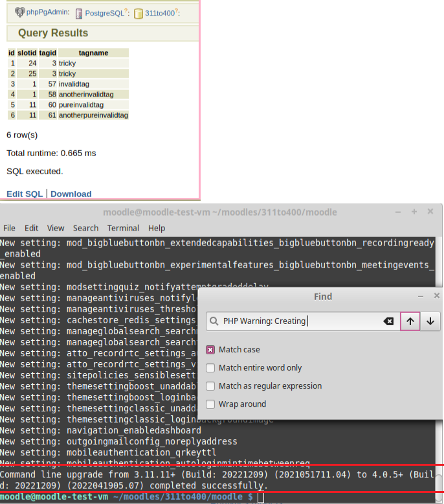Viewport: 444px width, 504px height.
Task: Click the tagid 57 cell
Action: [x=47, y=84]
